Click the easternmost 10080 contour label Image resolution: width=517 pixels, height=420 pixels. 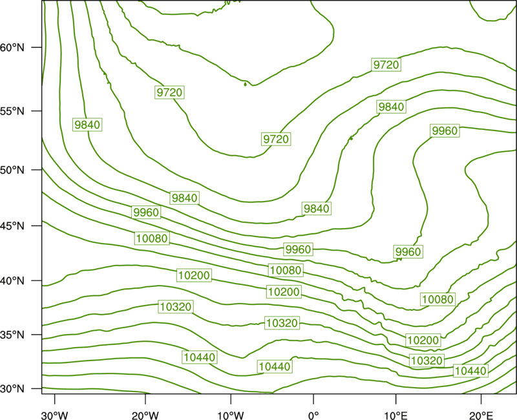(438, 299)
